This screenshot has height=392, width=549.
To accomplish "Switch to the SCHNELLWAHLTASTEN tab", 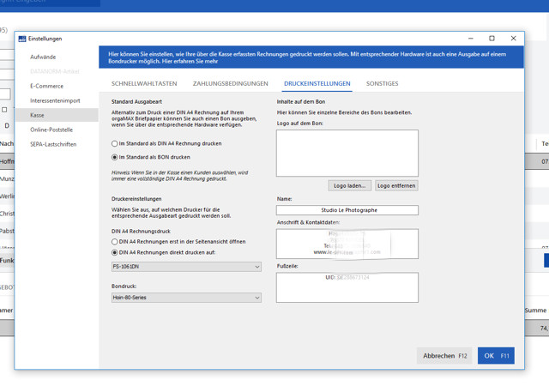I will pos(144,84).
